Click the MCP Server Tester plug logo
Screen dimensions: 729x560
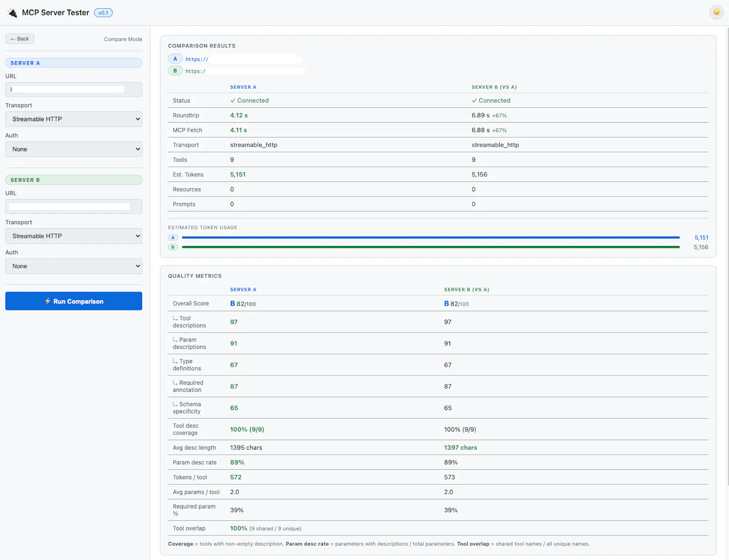(12, 13)
